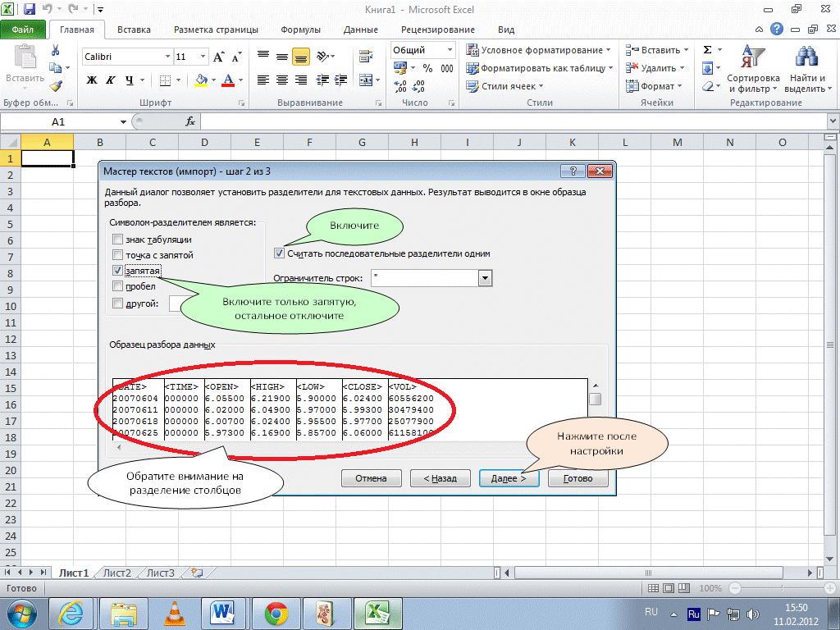840x630 pixels.
Task: Align text right in cell
Action: point(301,80)
